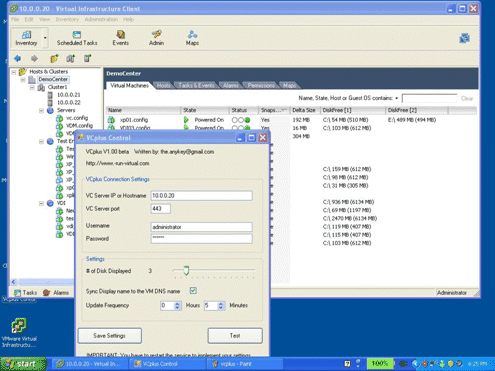Click the VC Server IP field
This screenshot has width=495, height=371.
click(201, 196)
